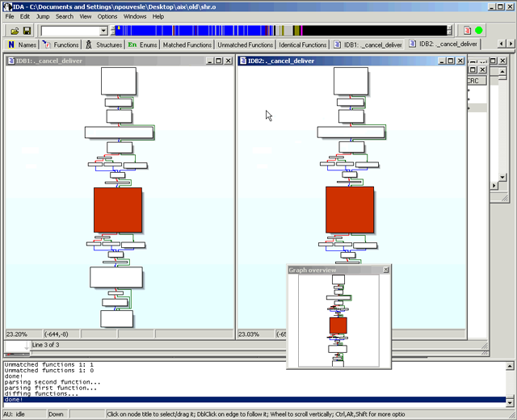The width and height of the screenshot is (517, 420).
Task: Click the large red node in IDB1 graph
Action: click(x=118, y=210)
